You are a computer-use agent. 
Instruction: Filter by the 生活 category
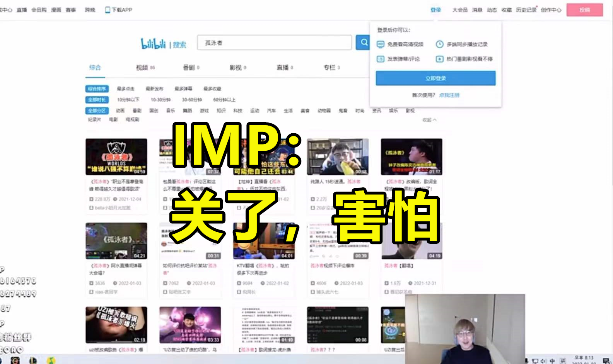[x=288, y=111]
